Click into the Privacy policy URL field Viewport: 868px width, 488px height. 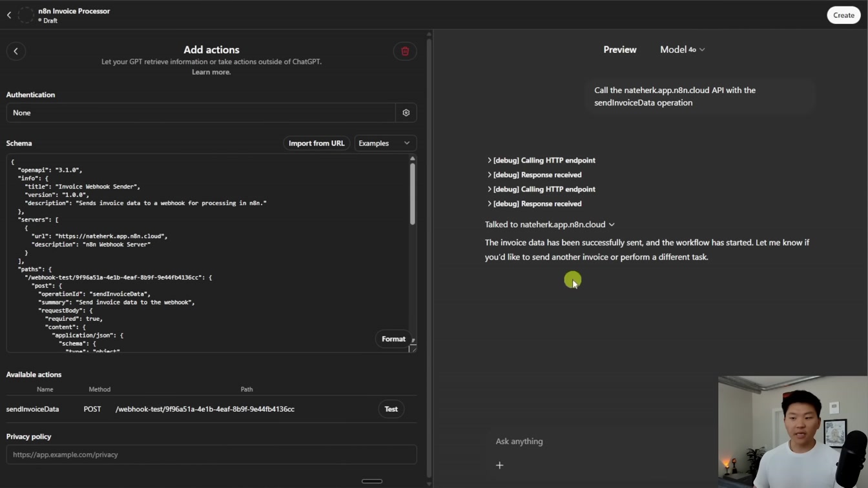[211, 454]
